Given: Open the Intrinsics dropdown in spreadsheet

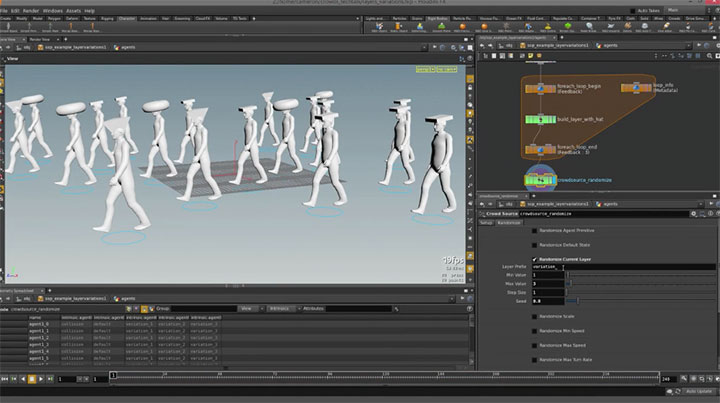Looking at the screenshot, I should pos(282,309).
